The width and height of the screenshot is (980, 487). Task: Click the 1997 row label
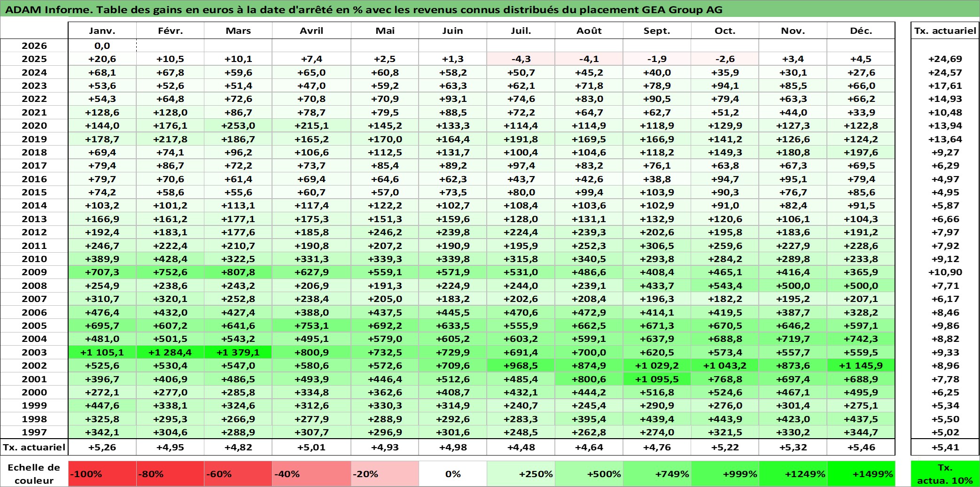[34, 432]
